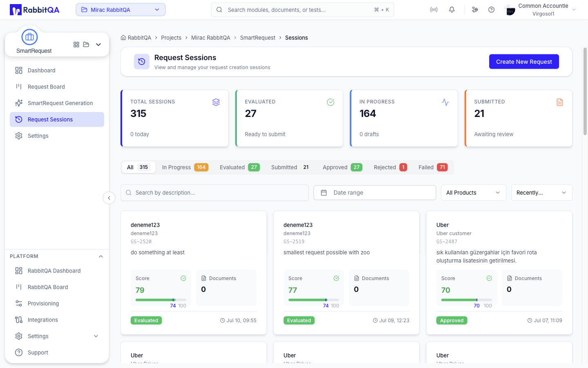Viewport: 588px width, 368px height.
Task: Go to SmartRequest Generation
Action: [57, 103]
